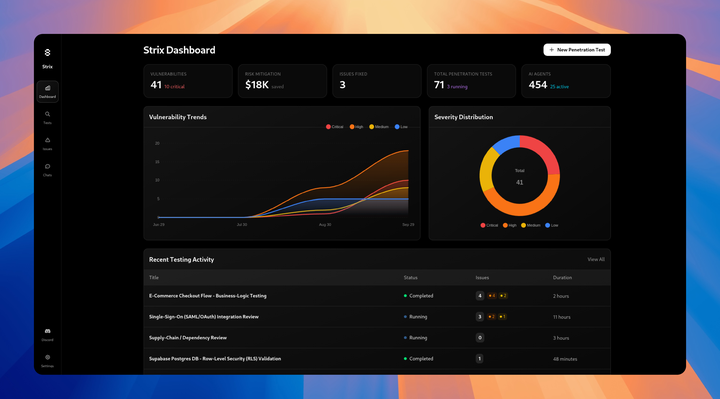Sort by the Issues column header
Image resolution: width=720 pixels, height=399 pixels.
(482, 277)
